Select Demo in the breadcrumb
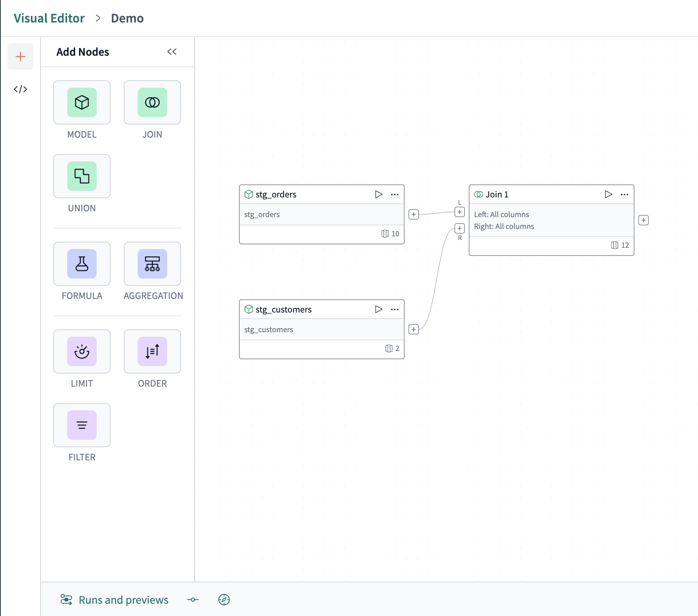The height and width of the screenshot is (616, 698). pyautogui.click(x=127, y=18)
